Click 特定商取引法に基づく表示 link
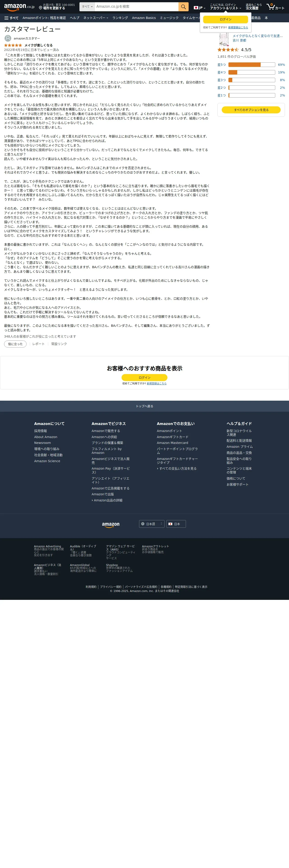 click(191, 587)
